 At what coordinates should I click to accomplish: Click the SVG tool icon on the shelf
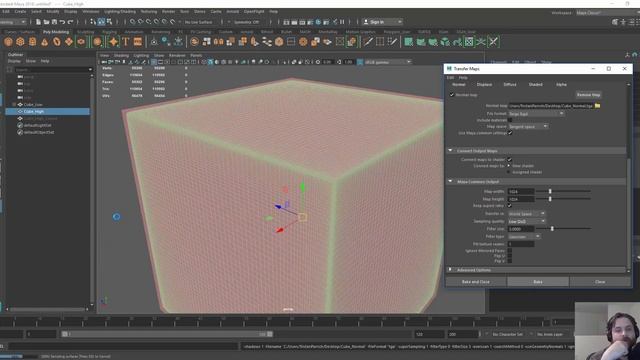coord(138,42)
